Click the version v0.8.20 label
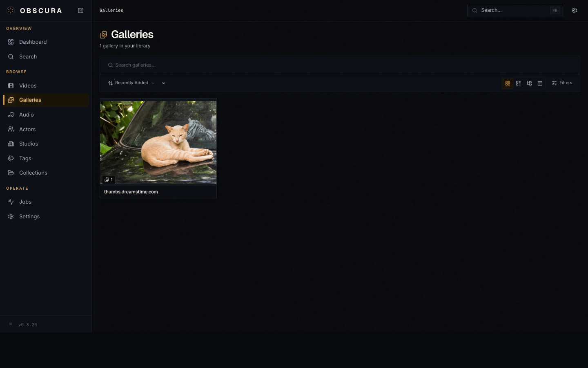Screen dimensions: 588x368 [28, 325]
